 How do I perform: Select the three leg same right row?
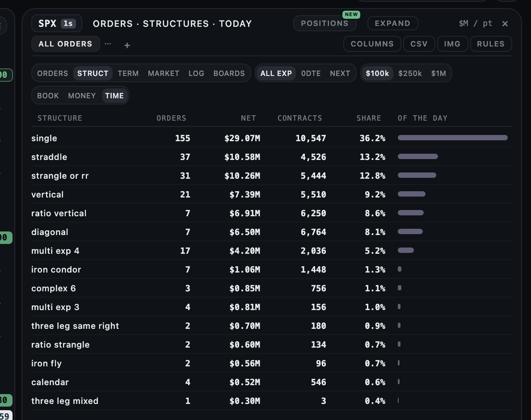pyautogui.click(x=272, y=326)
